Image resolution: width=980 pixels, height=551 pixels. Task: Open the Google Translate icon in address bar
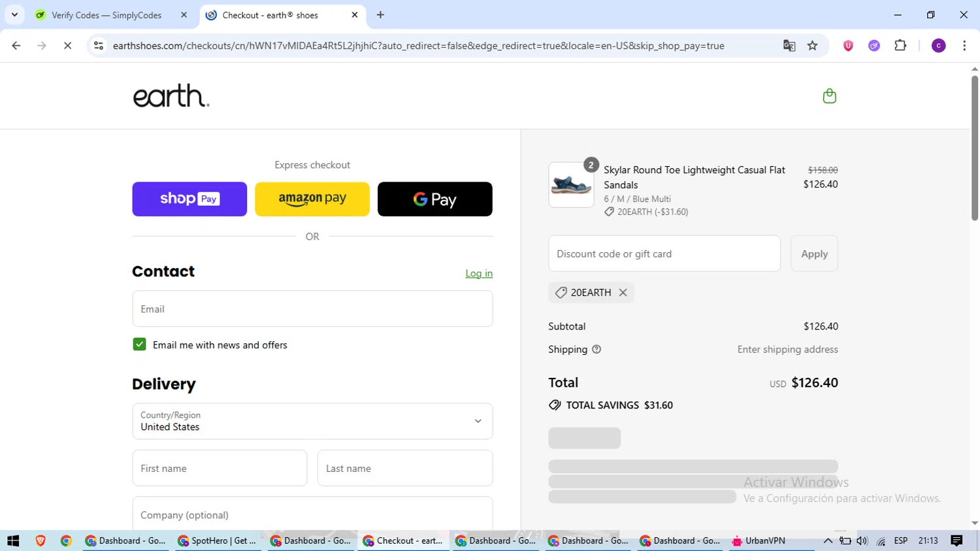(x=789, y=46)
